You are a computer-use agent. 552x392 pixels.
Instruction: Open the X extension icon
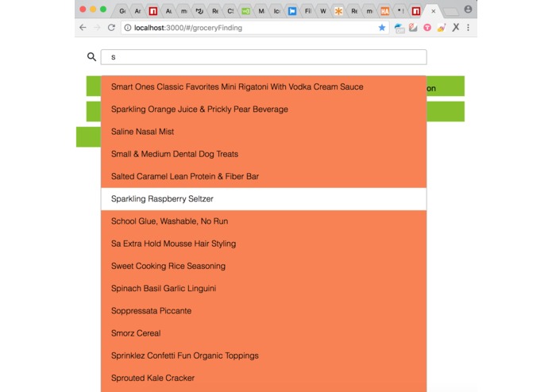point(456,28)
